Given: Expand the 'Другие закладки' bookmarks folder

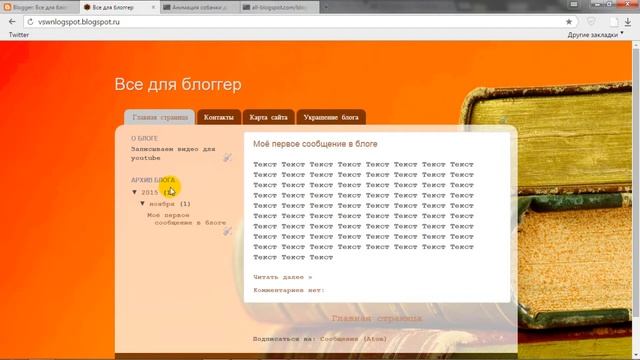Looking at the screenshot, I should tap(595, 35).
